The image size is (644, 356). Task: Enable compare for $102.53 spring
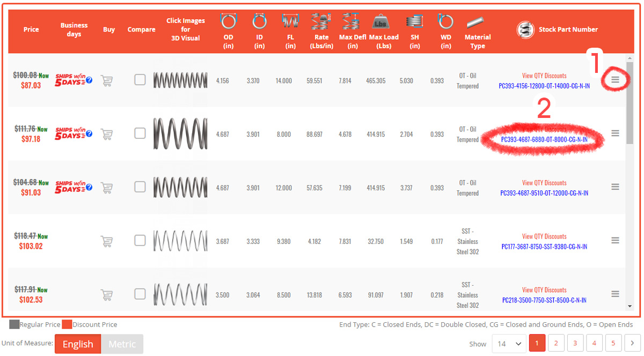tap(140, 294)
